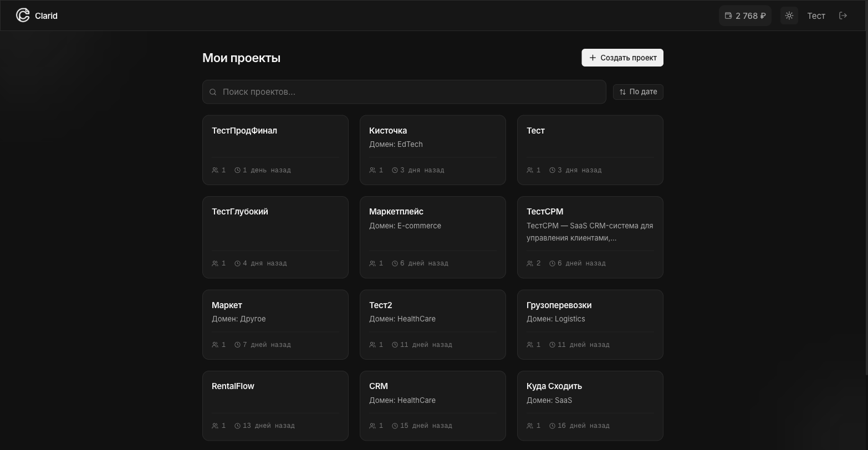Screen dimensions: 868x450
Task: Open the Тест2 project card
Action: (432, 324)
